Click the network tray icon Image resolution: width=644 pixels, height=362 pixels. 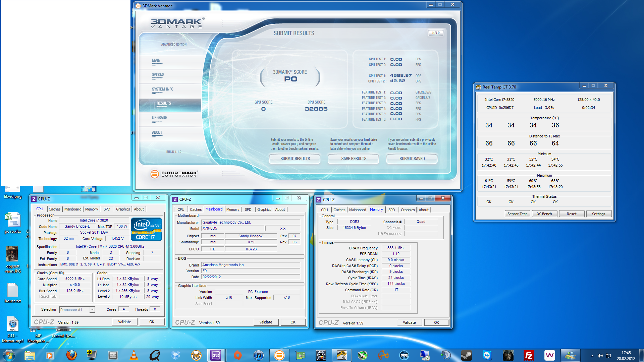(608, 355)
